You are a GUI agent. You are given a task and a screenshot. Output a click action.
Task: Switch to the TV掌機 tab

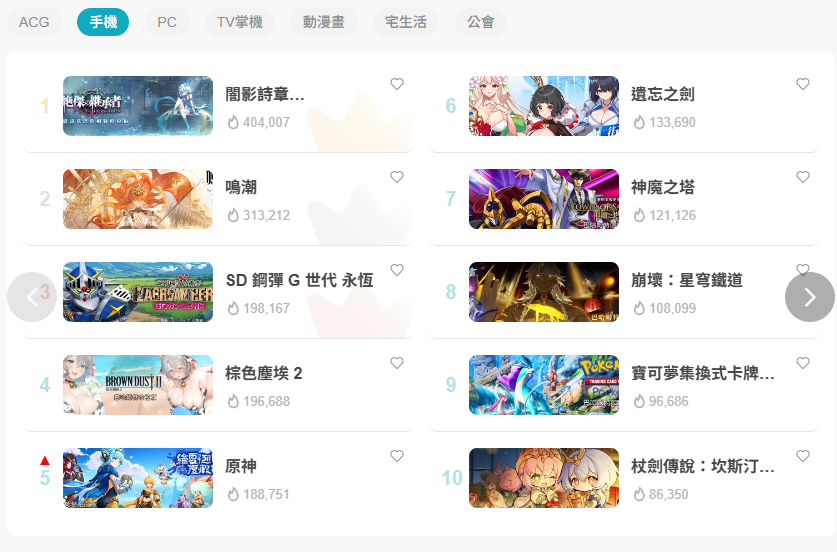240,22
